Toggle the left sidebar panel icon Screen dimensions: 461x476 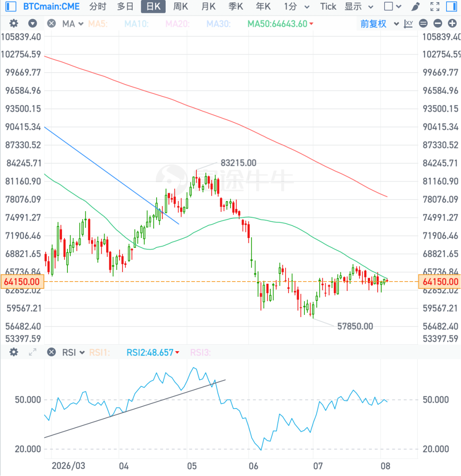tap(11, 6)
